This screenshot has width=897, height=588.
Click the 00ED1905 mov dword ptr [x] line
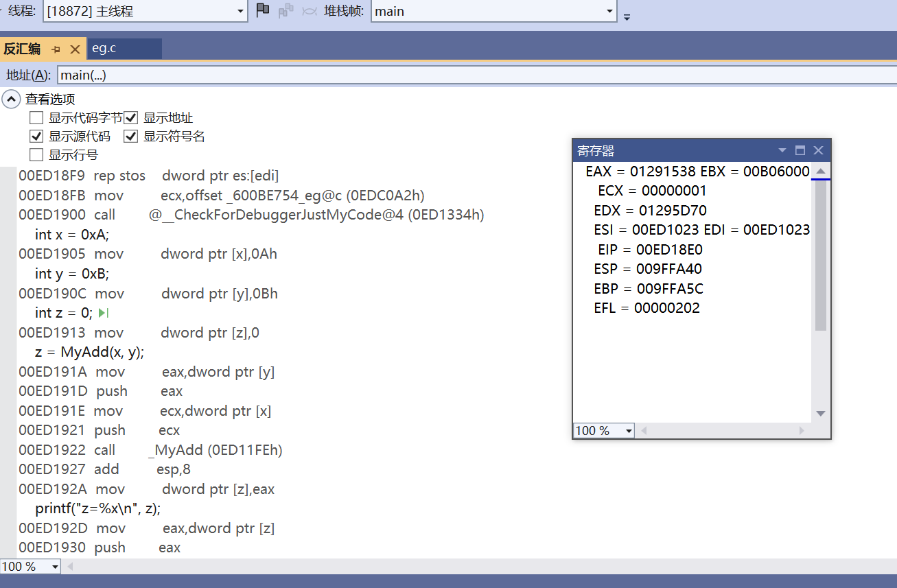pyautogui.click(x=148, y=254)
